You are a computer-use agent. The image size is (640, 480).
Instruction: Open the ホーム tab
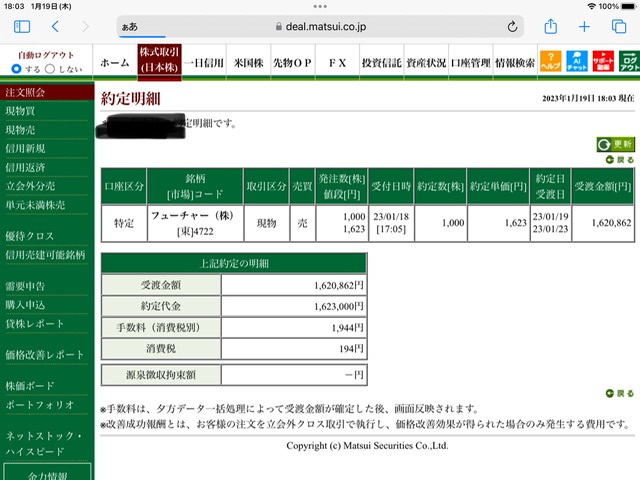click(x=115, y=63)
